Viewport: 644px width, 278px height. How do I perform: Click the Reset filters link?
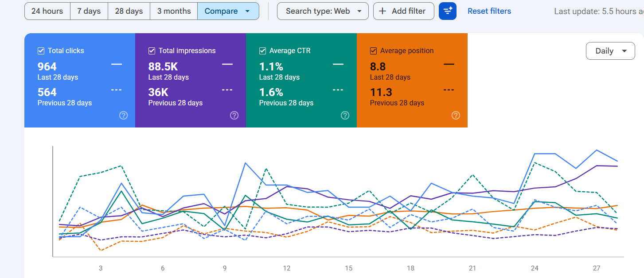[x=489, y=11]
